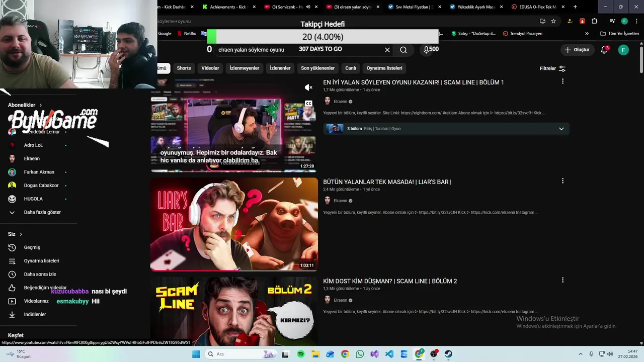Unmute the Scam Line Bölüm 1 video preview
Screen dimensions: 644x362
click(309, 87)
